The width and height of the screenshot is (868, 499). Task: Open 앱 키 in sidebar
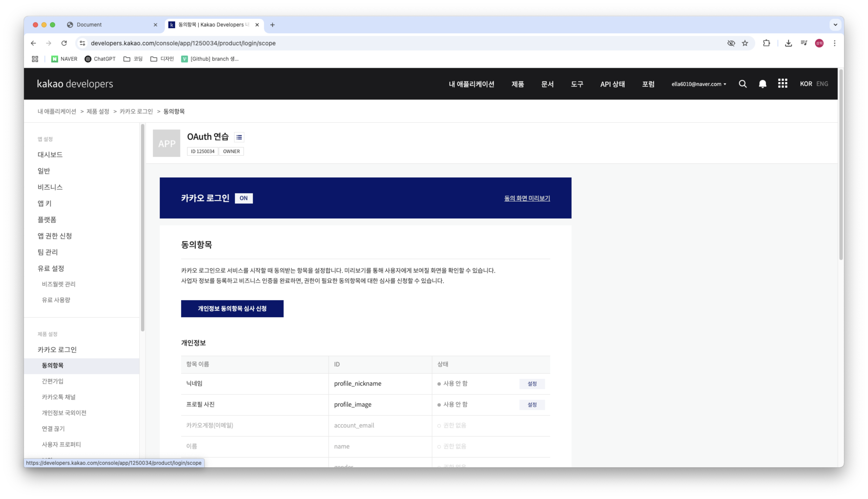click(x=44, y=203)
